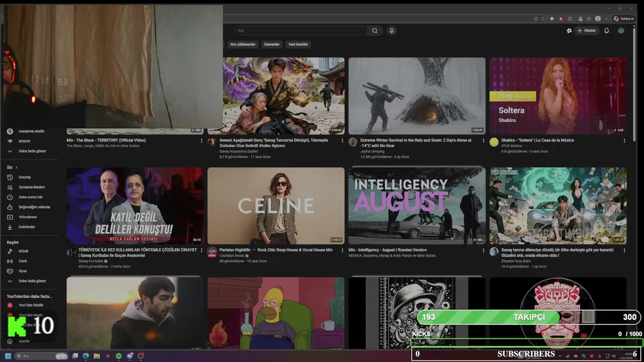Viewport: 644px width, 362px height.
Task: Open YouTube notifications bell
Action: click(x=606, y=31)
